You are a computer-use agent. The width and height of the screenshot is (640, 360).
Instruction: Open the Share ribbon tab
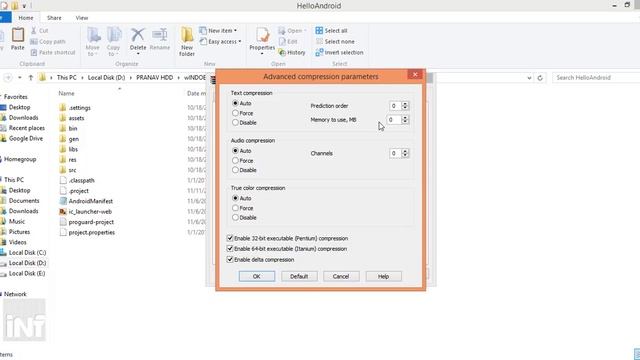tap(54, 18)
